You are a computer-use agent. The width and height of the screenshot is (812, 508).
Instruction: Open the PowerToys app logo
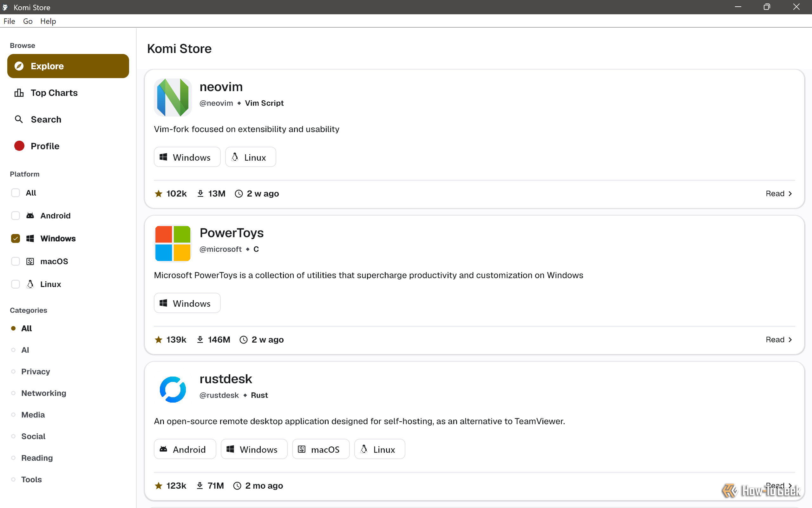point(173,243)
